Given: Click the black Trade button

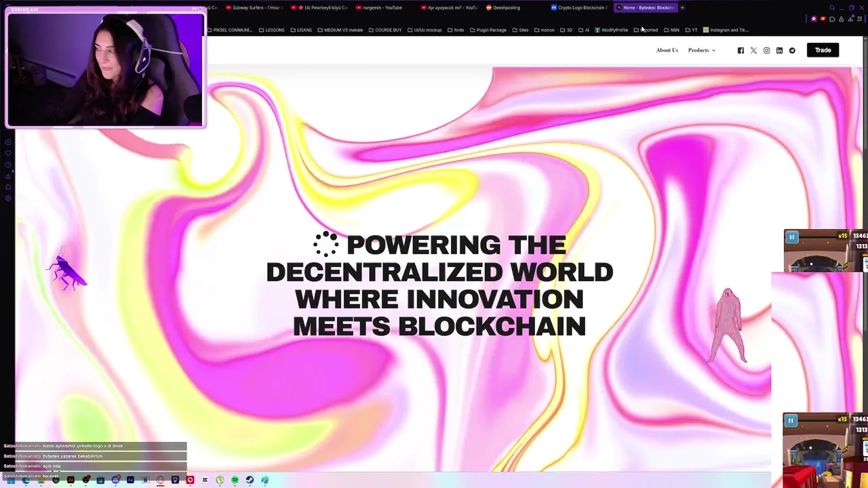Looking at the screenshot, I should tap(823, 50).
